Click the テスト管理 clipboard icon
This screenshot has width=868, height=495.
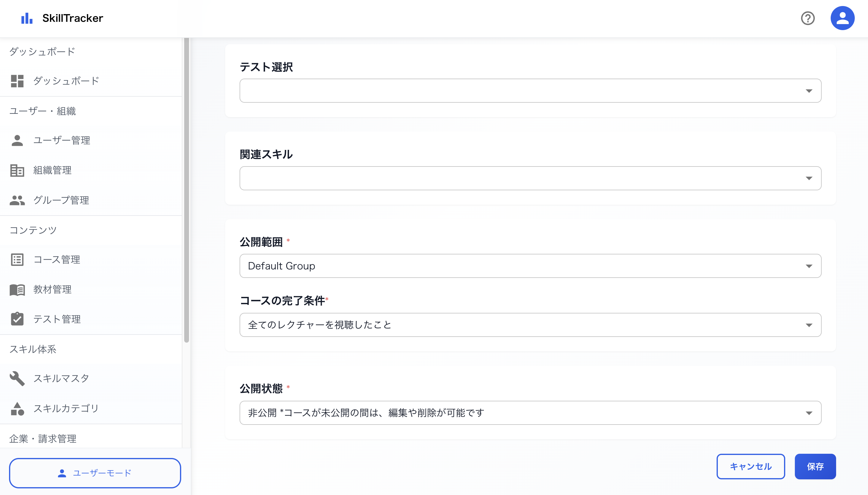click(17, 319)
